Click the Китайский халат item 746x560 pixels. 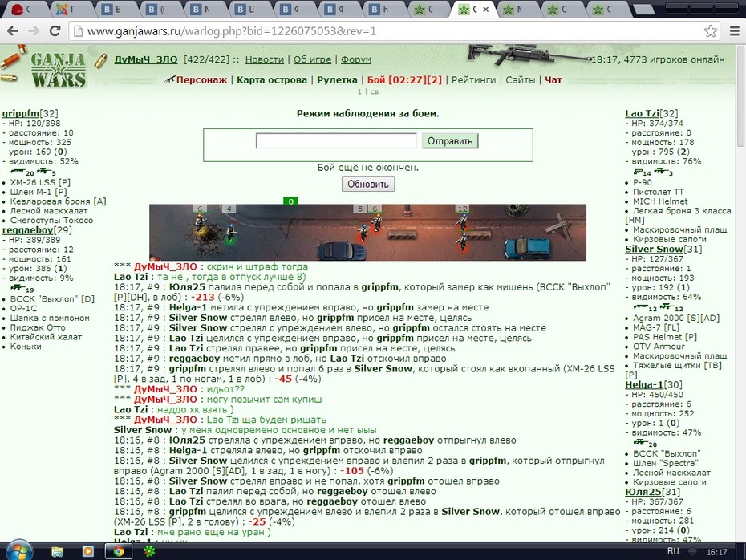point(46,337)
